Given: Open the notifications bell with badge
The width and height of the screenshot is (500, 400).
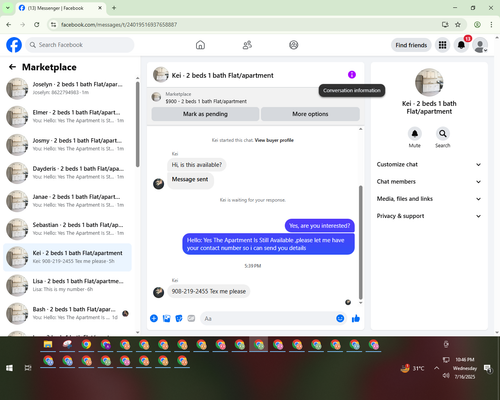Looking at the screenshot, I should tap(461, 45).
